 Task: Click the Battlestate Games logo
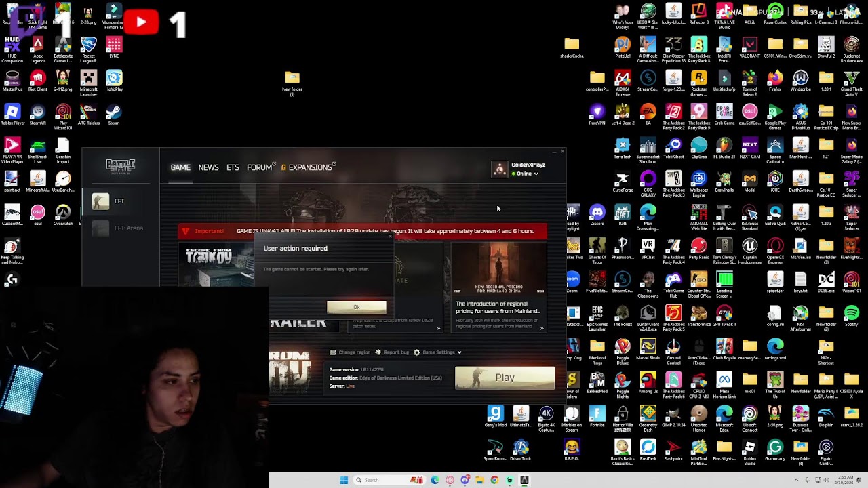point(121,166)
